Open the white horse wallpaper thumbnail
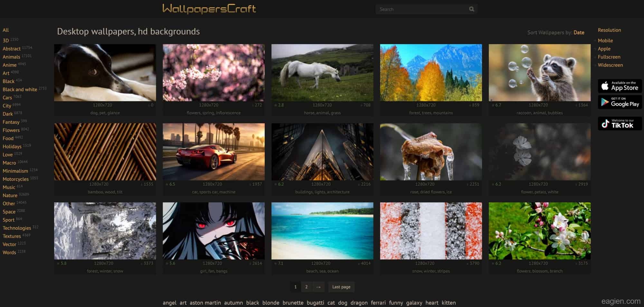 (322, 73)
